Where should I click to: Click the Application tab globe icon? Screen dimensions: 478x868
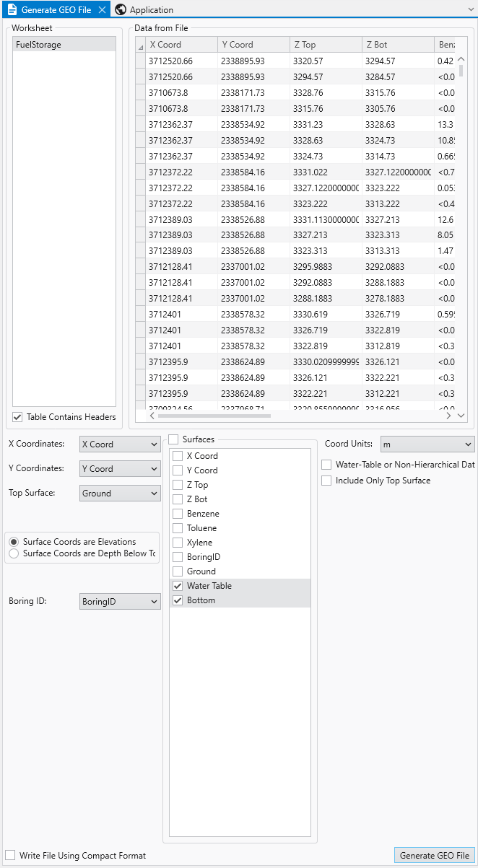click(x=121, y=9)
